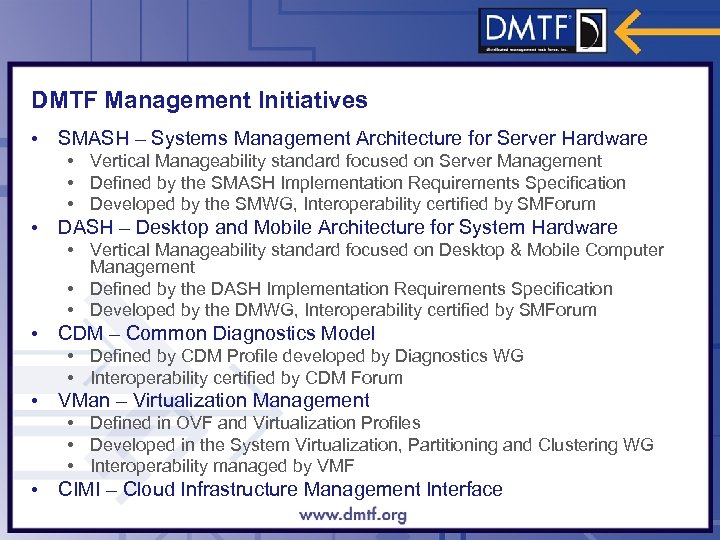Click the System Virtualization, Partitioning and Clustering WG line
This screenshot has width=720, height=540.
[371, 444]
